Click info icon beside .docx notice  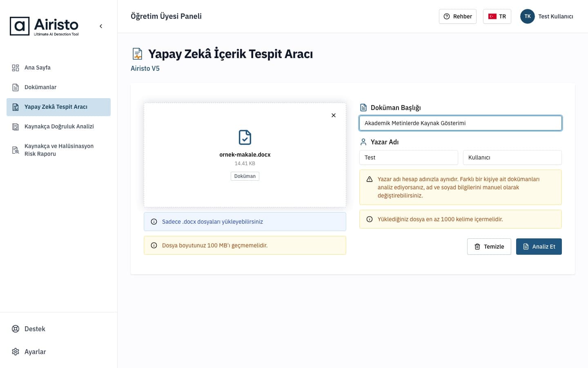[154, 222]
